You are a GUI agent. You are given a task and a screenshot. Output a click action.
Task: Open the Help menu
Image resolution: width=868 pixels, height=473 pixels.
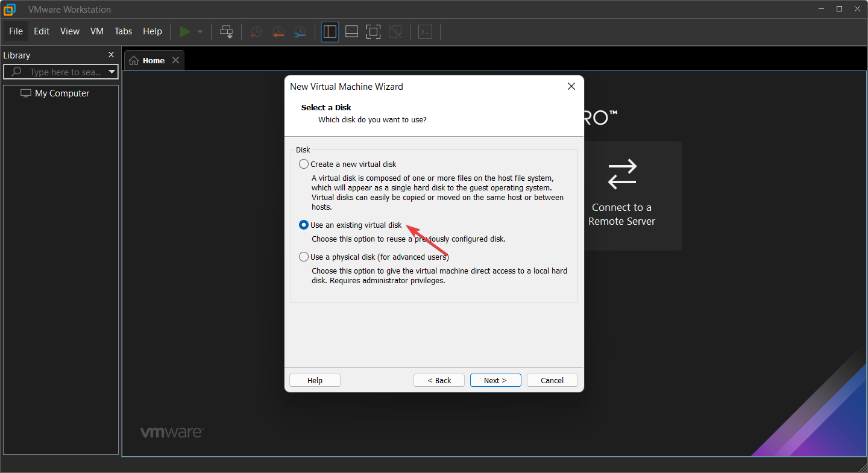pos(153,31)
